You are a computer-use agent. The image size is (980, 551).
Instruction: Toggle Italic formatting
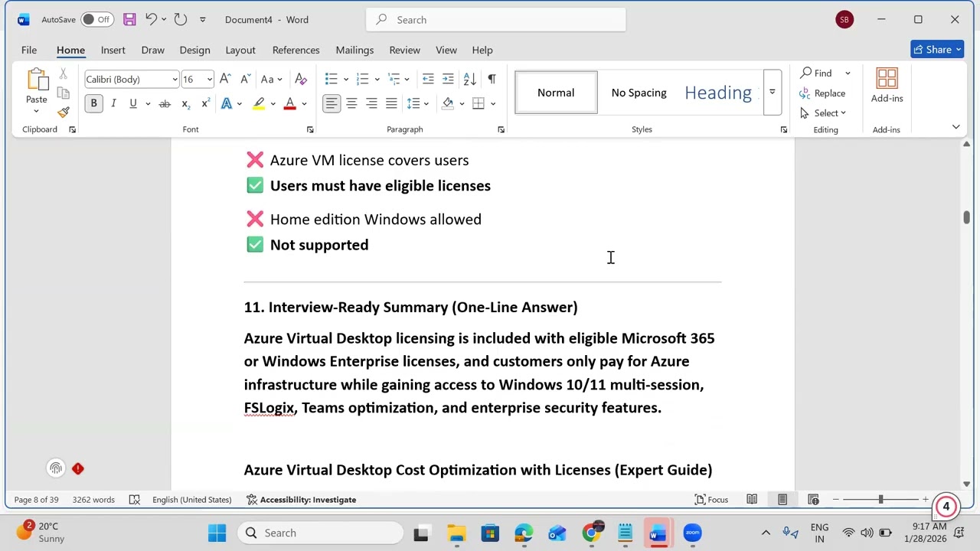(113, 103)
